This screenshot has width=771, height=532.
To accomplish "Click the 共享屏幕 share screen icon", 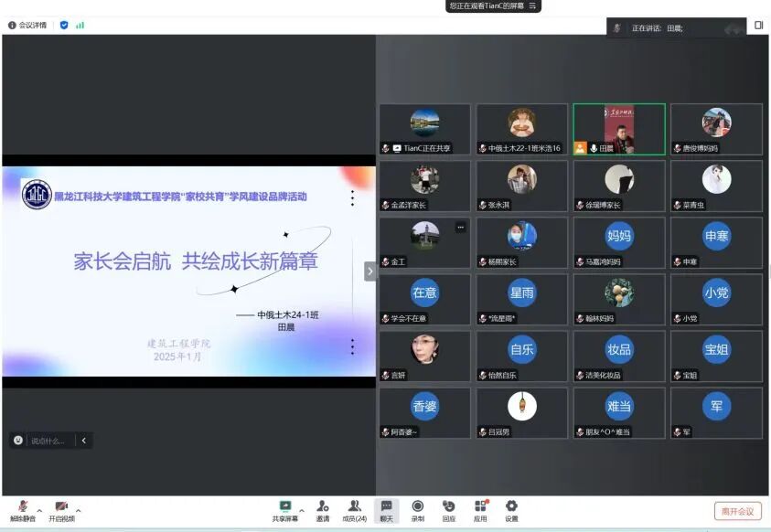I will (x=285, y=506).
